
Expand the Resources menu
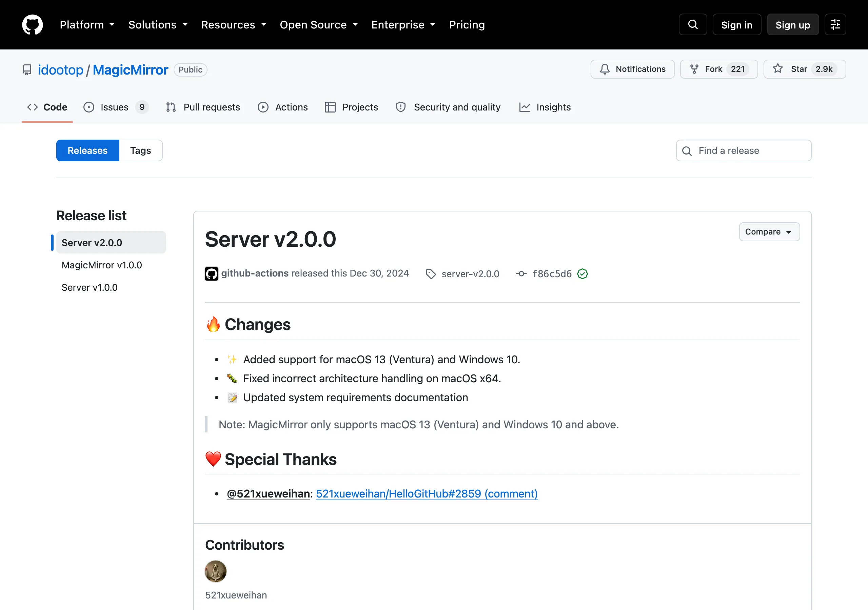tap(234, 24)
